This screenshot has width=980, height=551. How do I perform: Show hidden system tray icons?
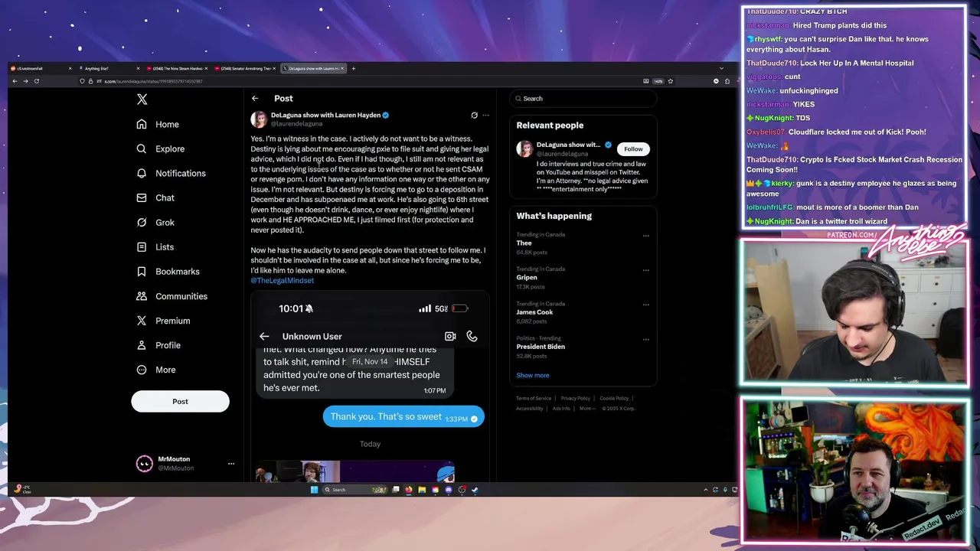tap(706, 490)
